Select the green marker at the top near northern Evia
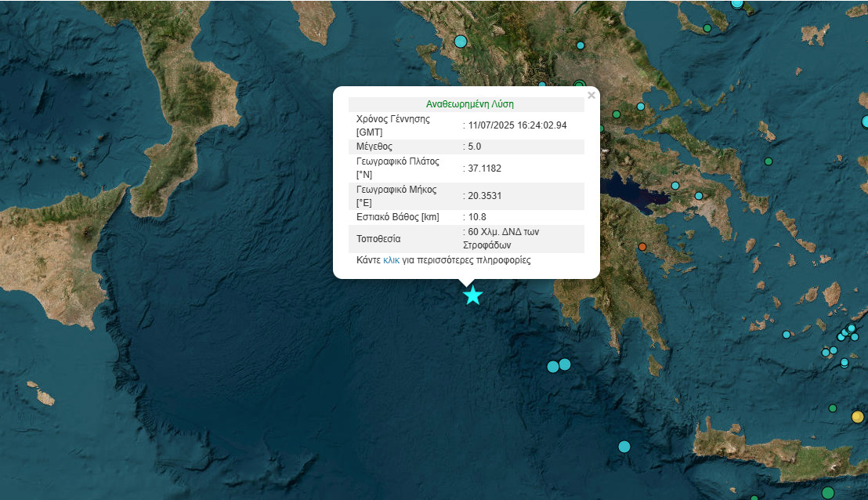This screenshot has width=868, height=500. 707,28
